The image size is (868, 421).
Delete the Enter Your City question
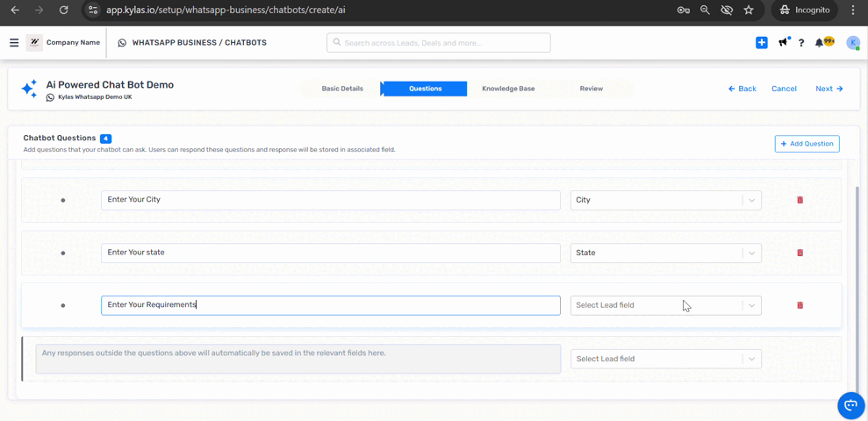[800, 200]
